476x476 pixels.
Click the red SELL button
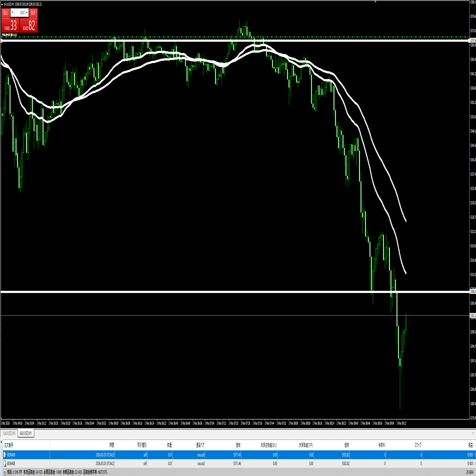[6, 13]
